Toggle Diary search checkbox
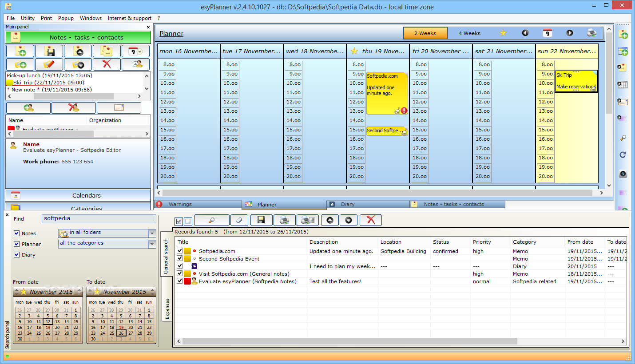 click(x=17, y=254)
